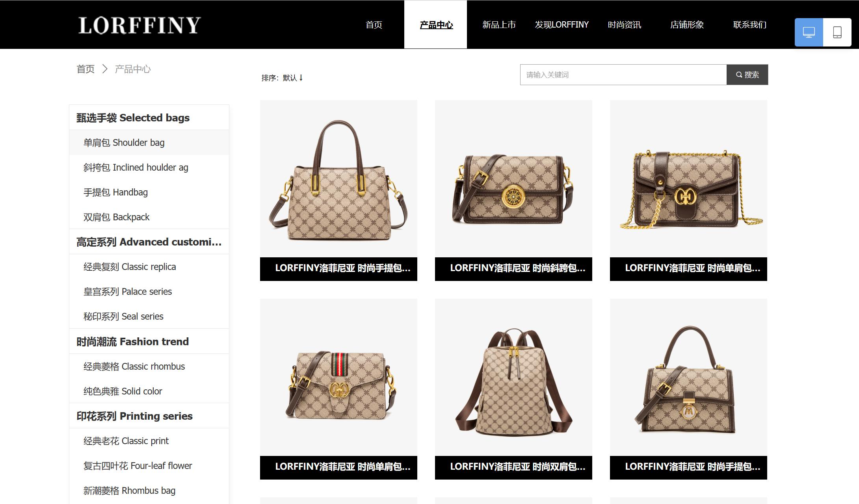
Task: Open the 时尚资讯 menu item
Action: pos(624,25)
